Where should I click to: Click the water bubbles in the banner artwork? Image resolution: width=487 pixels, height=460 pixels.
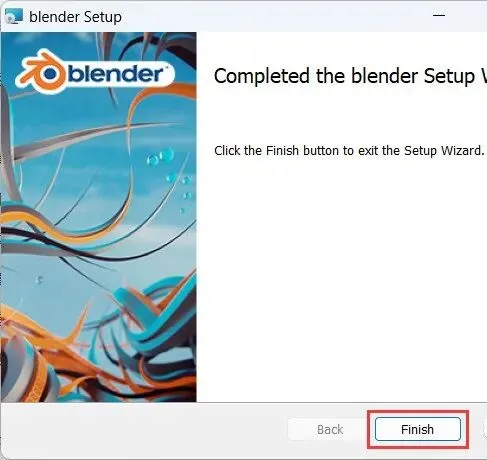pyautogui.click(x=161, y=157)
